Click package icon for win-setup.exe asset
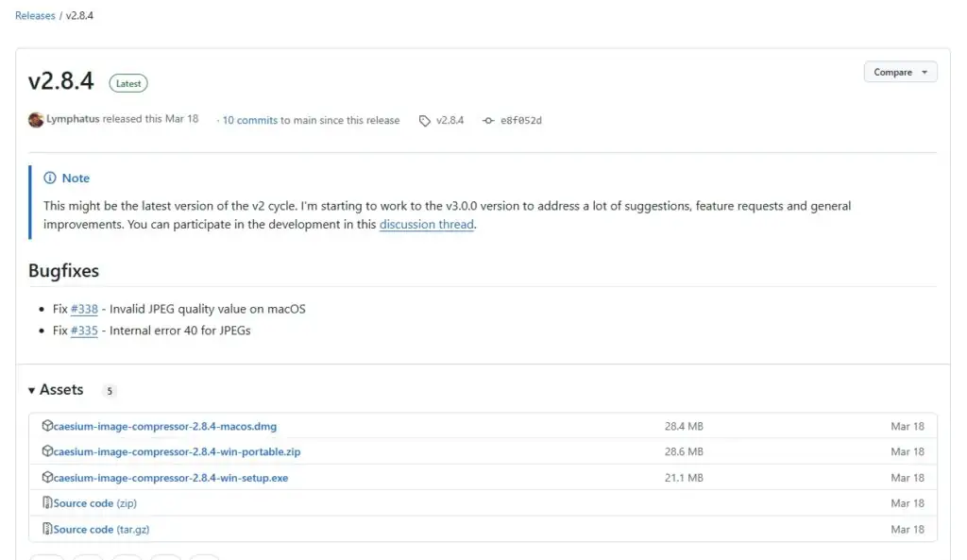The height and width of the screenshot is (560, 967). point(47,478)
